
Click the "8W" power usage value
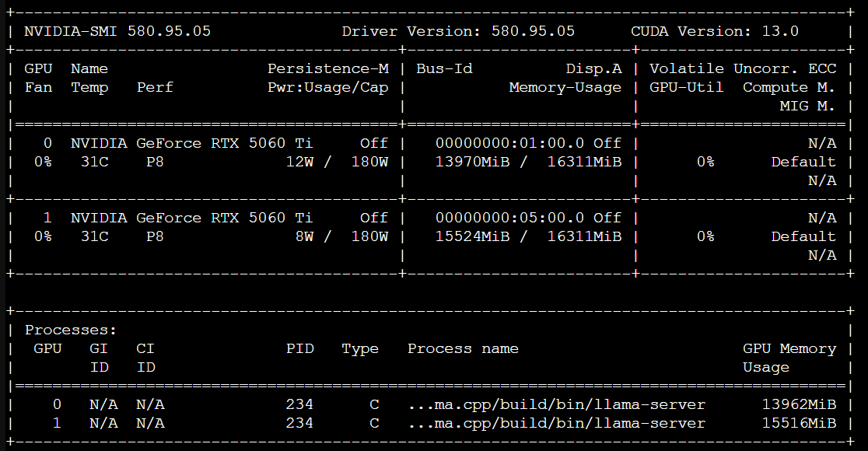304,237
